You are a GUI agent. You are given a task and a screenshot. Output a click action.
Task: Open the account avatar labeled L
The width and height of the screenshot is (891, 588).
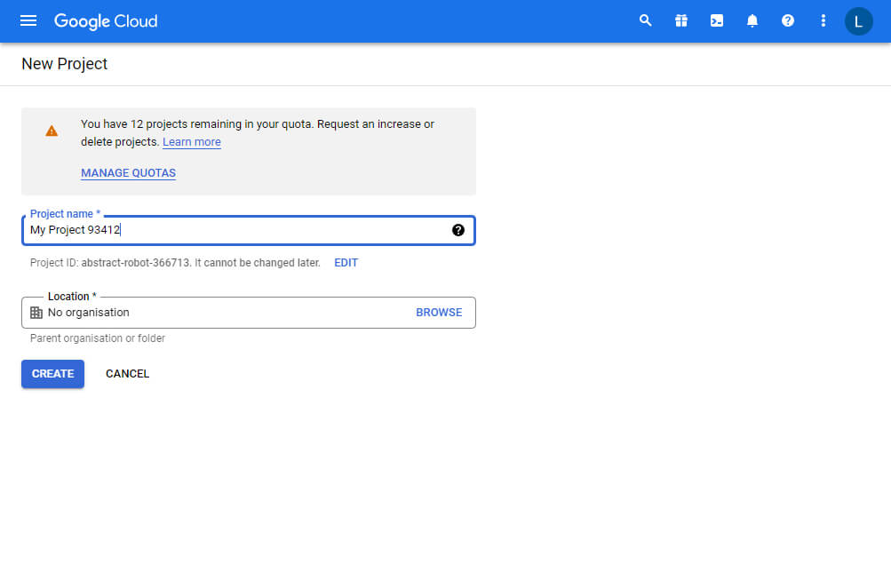point(858,20)
